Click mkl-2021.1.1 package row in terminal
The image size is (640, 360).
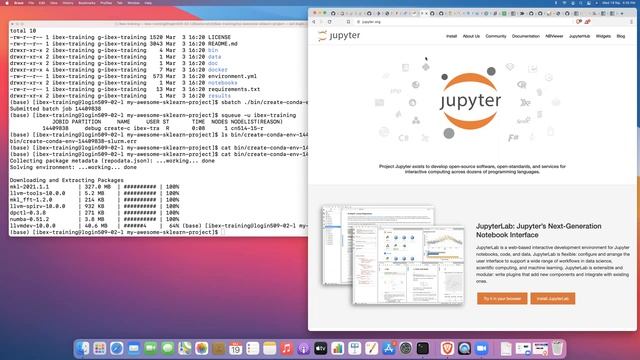pos(94,187)
